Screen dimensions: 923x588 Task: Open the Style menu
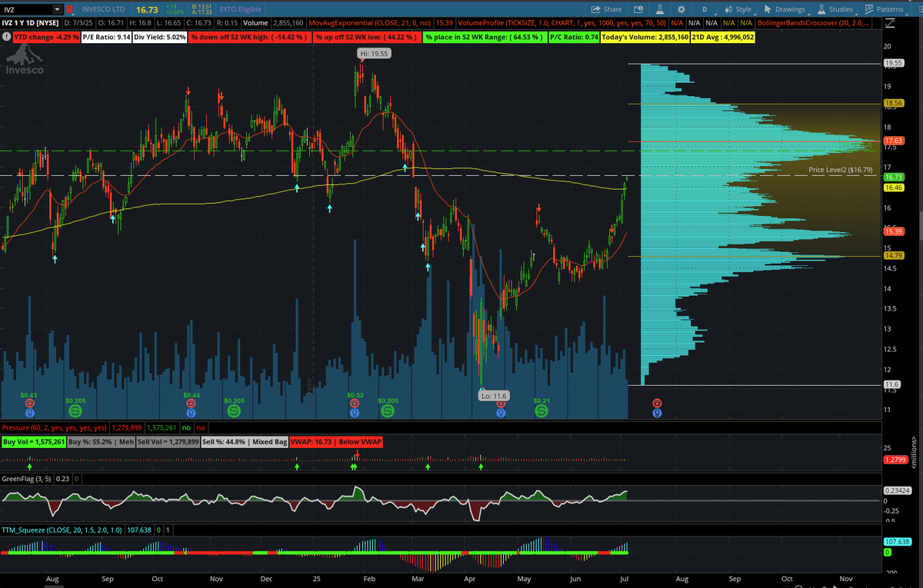(738, 9)
